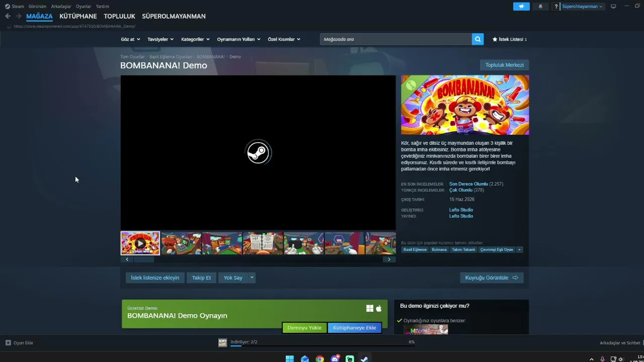Go forward with the right arrow
Image resolution: width=644 pixels, height=362 pixels.
pyautogui.click(x=19, y=16)
